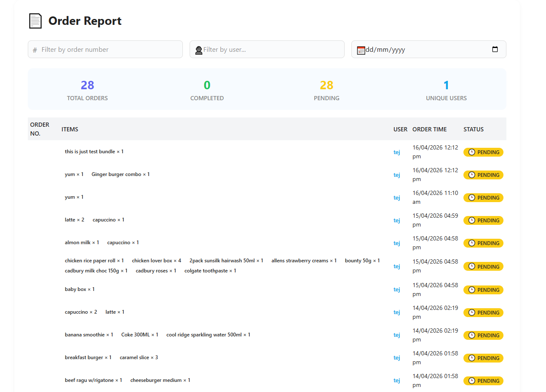Viewport: 546px width, 392px height.
Task: Open user tej for banana smoothie order
Action: coord(397,335)
